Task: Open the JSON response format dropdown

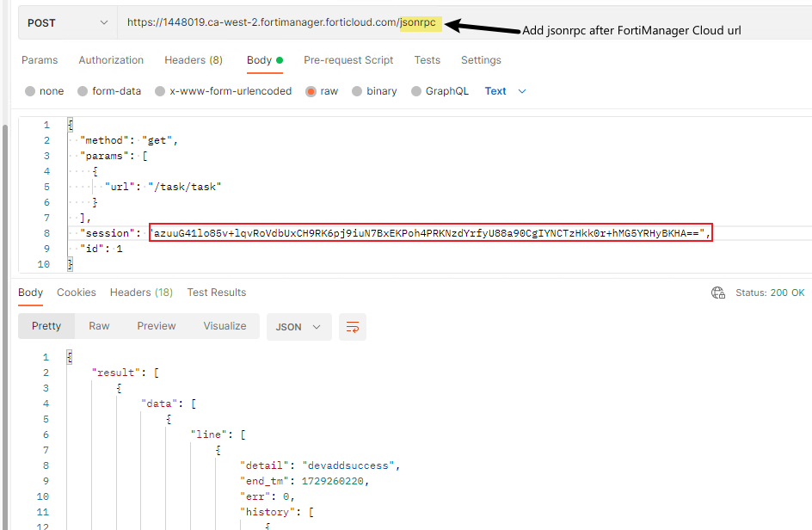Action: [x=298, y=327]
